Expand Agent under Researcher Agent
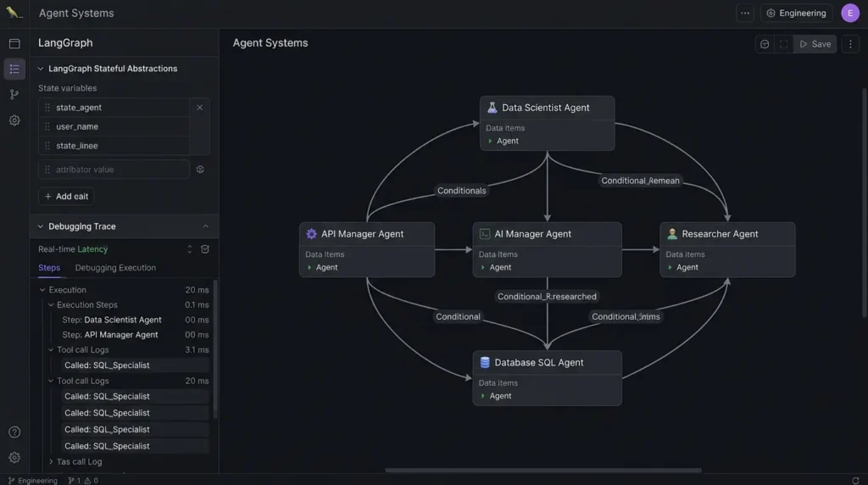 coord(670,267)
